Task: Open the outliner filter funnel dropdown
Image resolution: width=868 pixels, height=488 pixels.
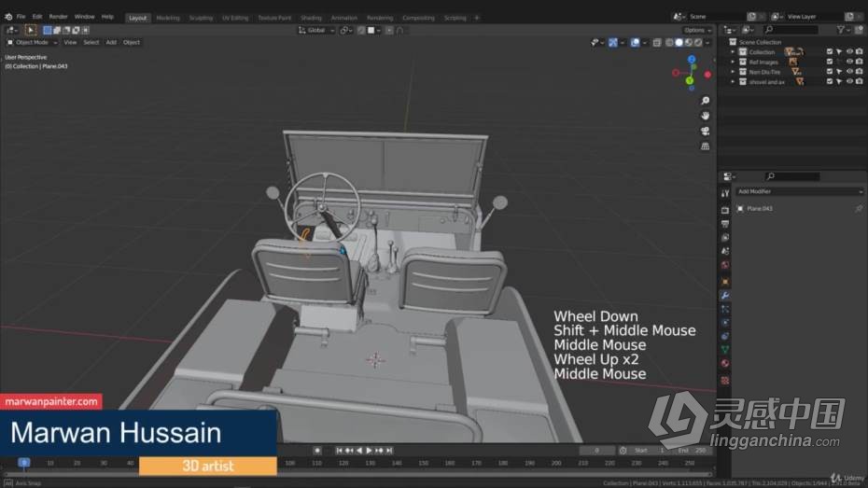Action: (x=843, y=30)
